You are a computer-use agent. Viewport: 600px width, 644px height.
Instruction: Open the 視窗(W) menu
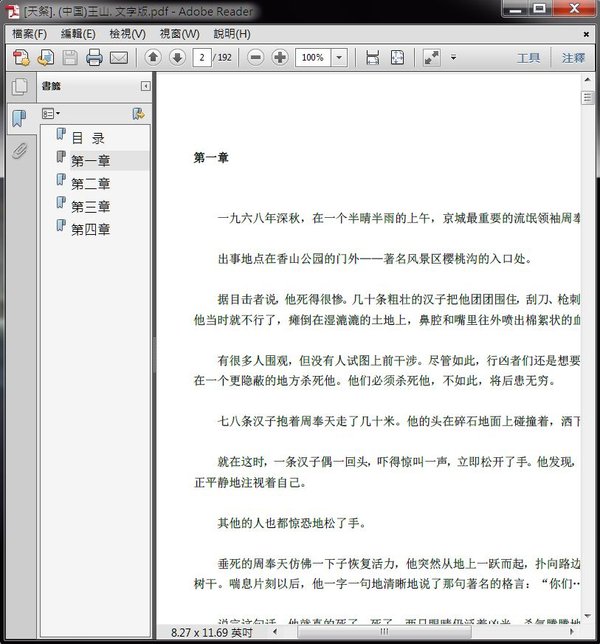(x=179, y=34)
